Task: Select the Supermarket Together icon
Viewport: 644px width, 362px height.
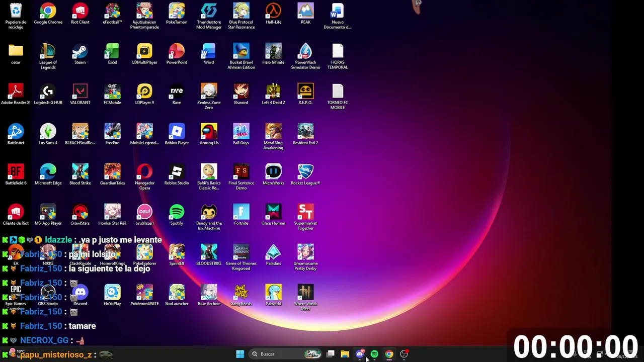Action: pyautogui.click(x=305, y=217)
